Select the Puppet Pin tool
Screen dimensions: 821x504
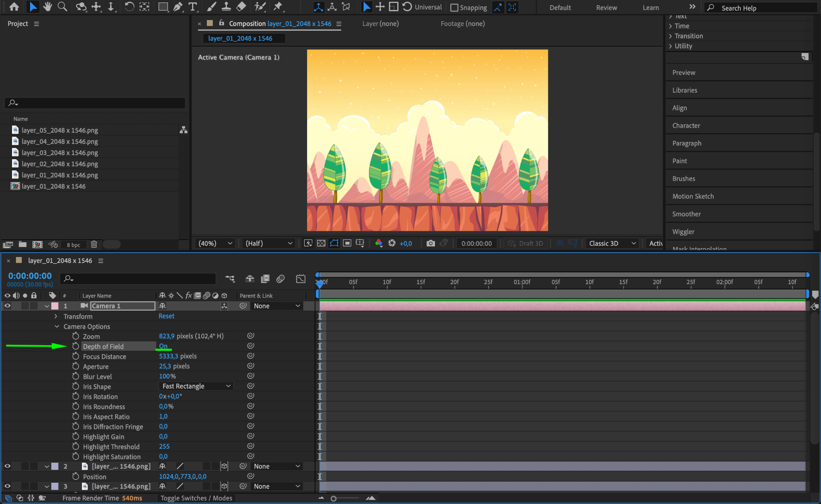pyautogui.click(x=277, y=6)
